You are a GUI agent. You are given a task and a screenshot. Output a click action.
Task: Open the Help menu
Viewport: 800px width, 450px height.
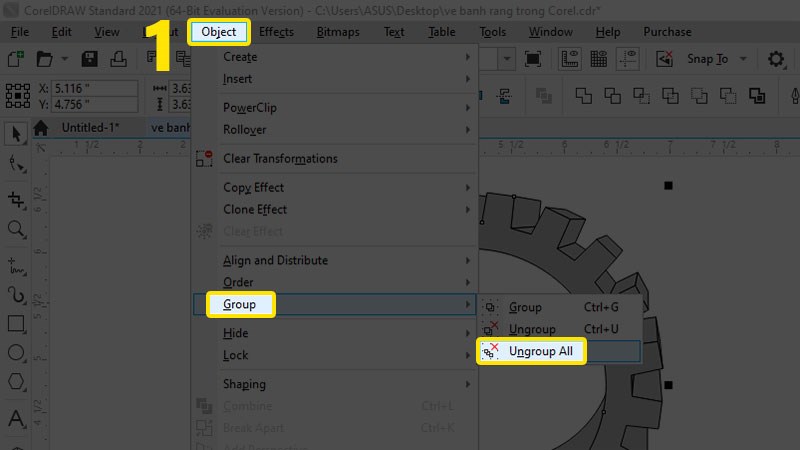click(608, 32)
